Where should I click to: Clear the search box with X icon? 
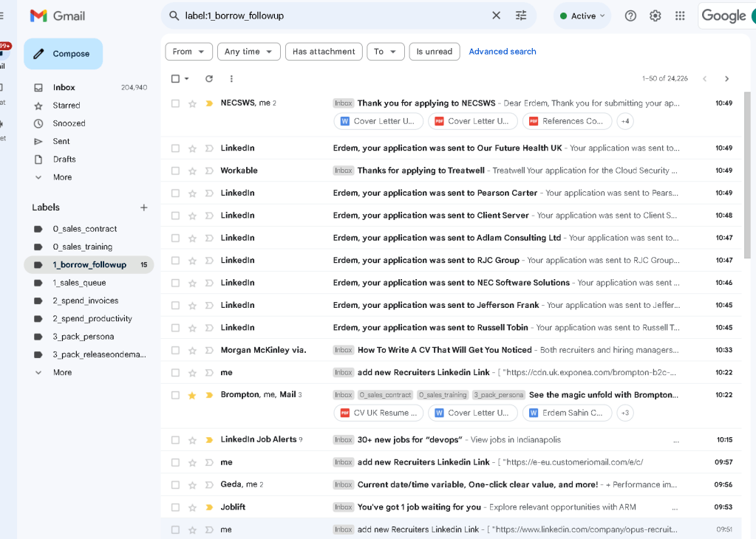pyautogui.click(x=496, y=16)
